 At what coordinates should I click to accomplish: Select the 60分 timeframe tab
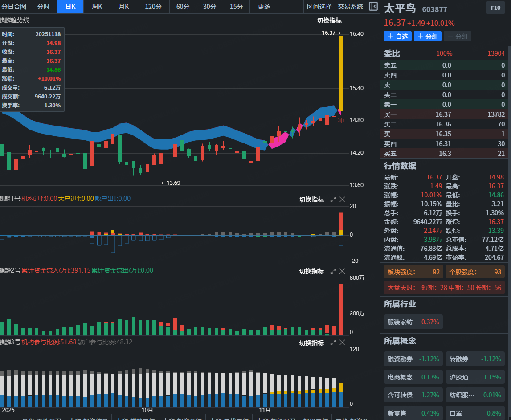[183, 7]
